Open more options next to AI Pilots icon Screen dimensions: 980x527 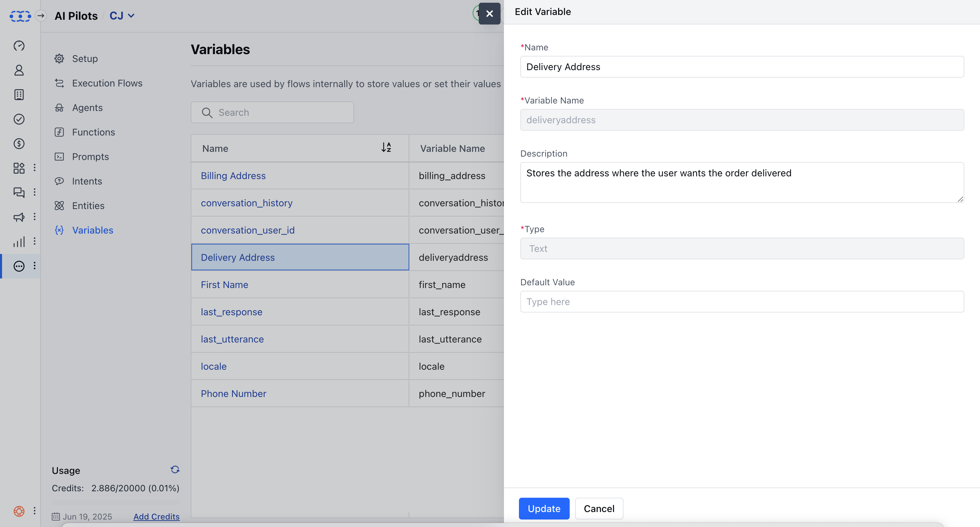click(x=35, y=266)
